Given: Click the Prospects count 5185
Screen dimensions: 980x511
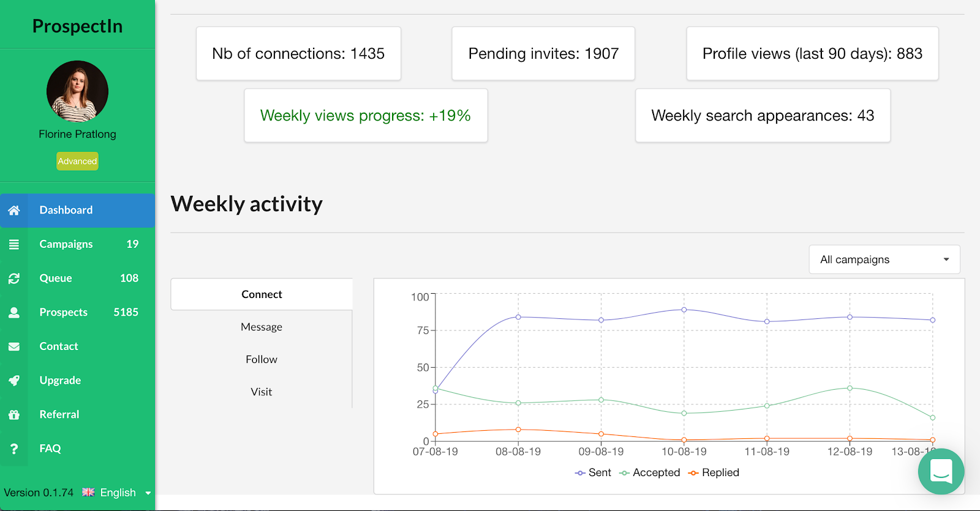Looking at the screenshot, I should pos(126,312).
